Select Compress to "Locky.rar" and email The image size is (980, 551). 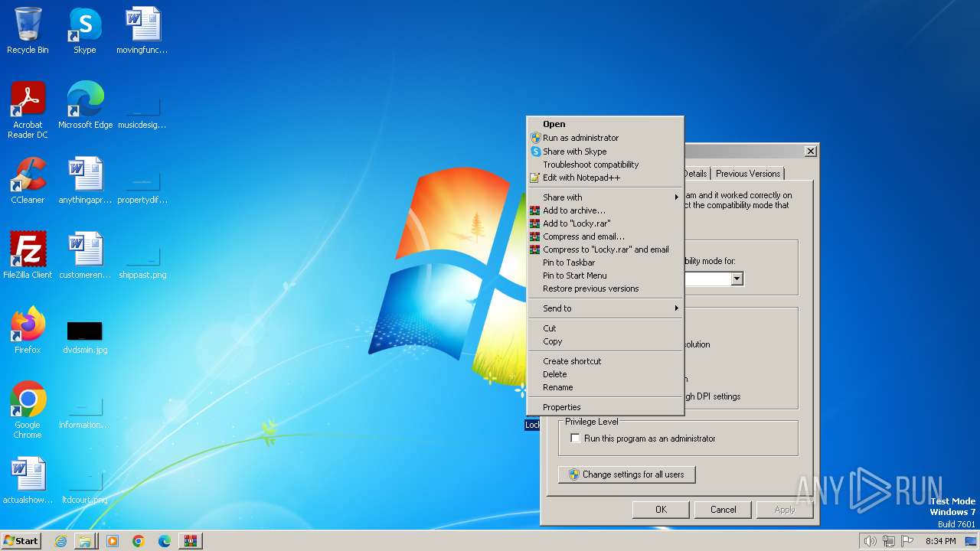pyautogui.click(x=605, y=249)
